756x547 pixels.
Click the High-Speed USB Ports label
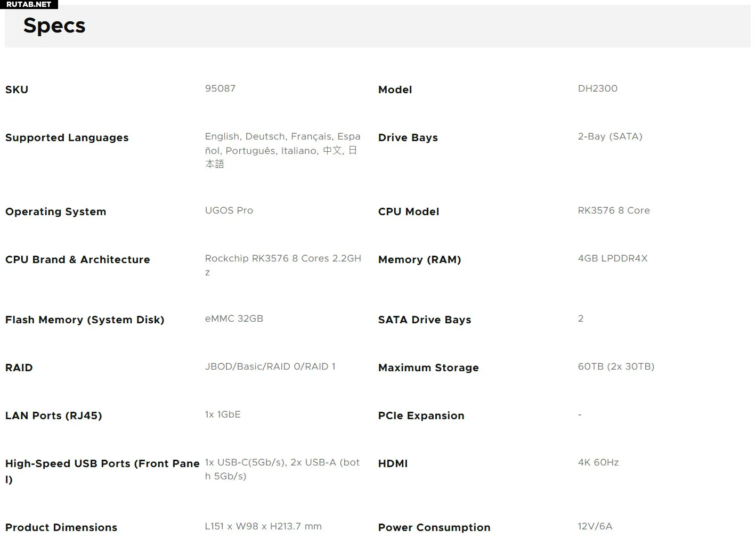[102, 464]
